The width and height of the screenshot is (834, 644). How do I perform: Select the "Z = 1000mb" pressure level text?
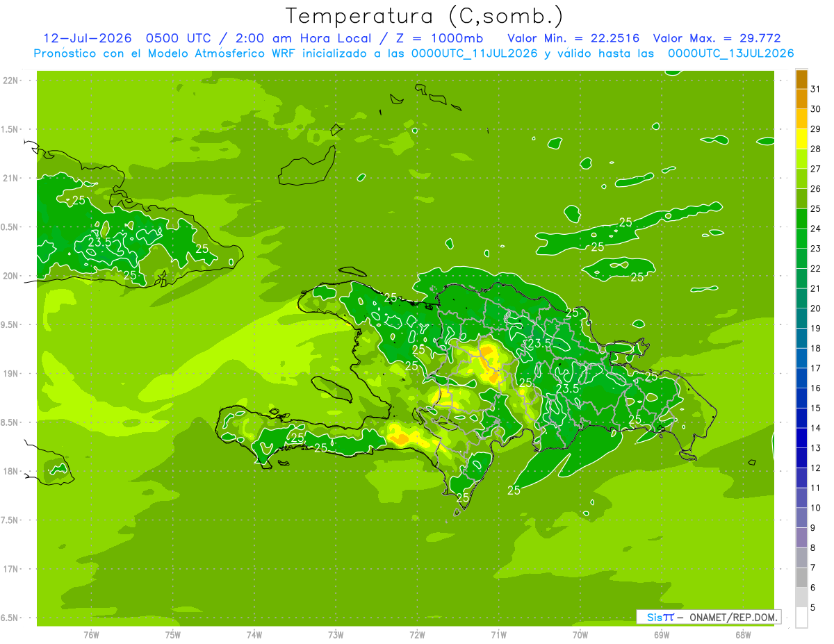439,38
